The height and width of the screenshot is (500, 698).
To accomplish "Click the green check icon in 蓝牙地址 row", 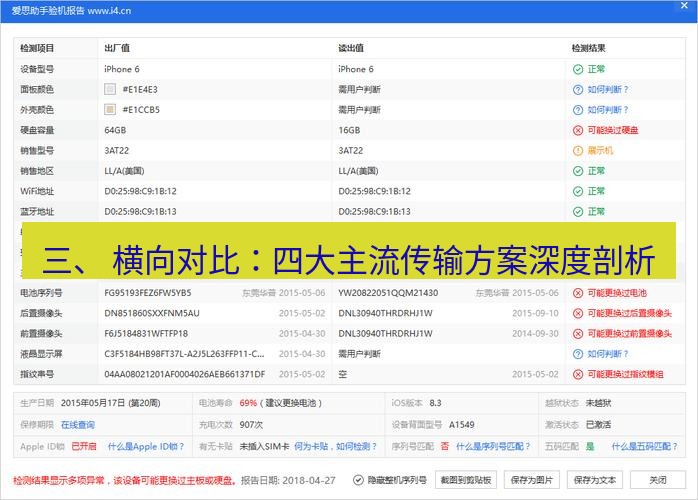I will (x=577, y=211).
